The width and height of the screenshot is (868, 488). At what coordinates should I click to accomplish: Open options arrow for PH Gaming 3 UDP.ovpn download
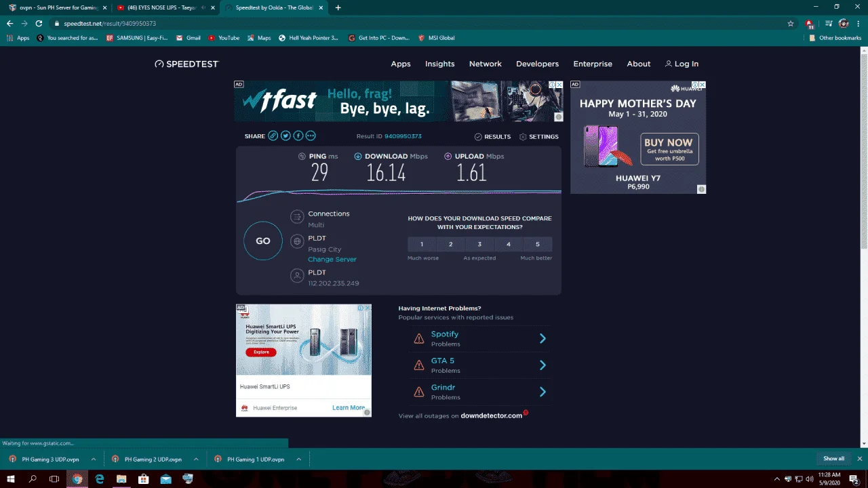pyautogui.click(x=94, y=459)
